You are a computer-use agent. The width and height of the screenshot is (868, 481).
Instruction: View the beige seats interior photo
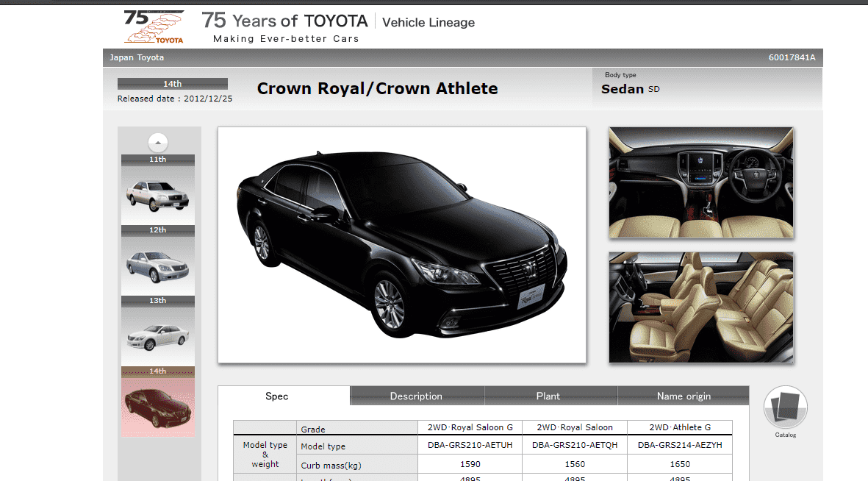(x=701, y=307)
